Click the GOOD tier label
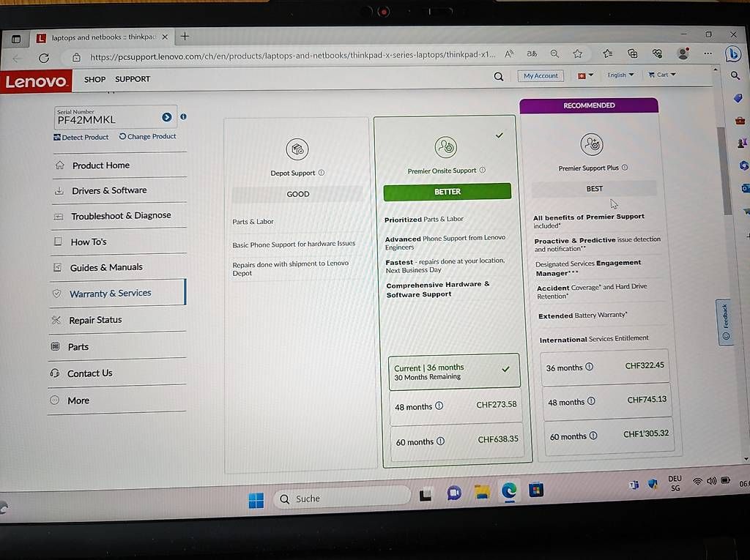 coord(297,194)
